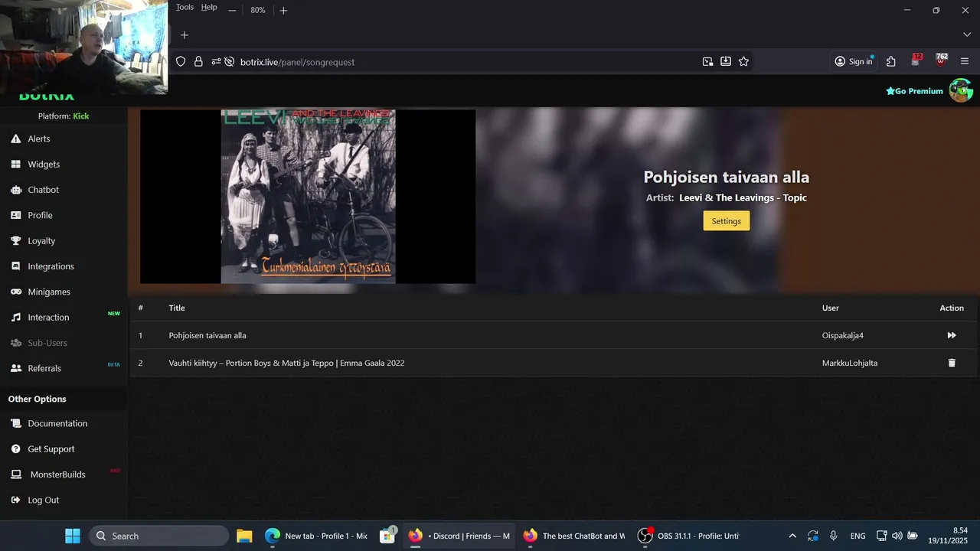This screenshot has height=551, width=980.
Task: Open Windows Start menu
Action: (x=73, y=536)
